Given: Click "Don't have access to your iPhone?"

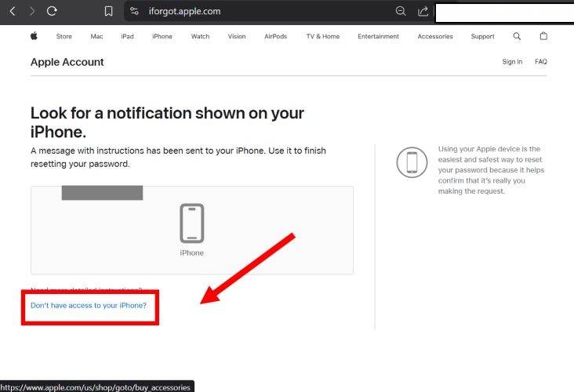Looking at the screenshot, I should click(x=89, y=305).
